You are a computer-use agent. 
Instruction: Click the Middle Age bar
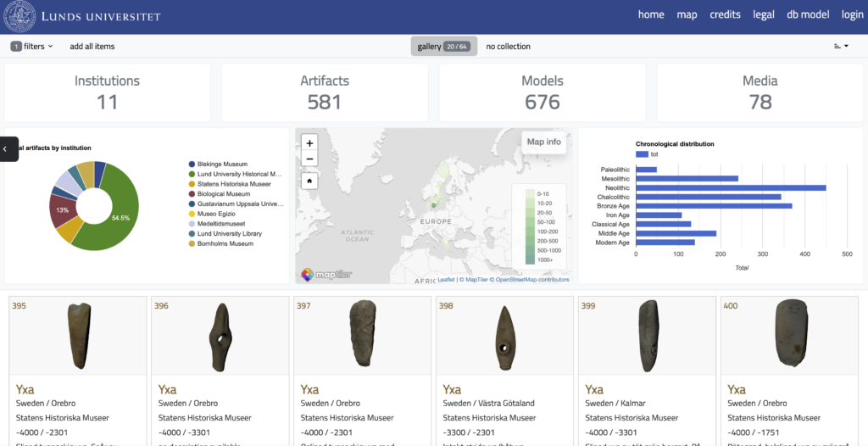pyautogui.click(x=676, y=233)
